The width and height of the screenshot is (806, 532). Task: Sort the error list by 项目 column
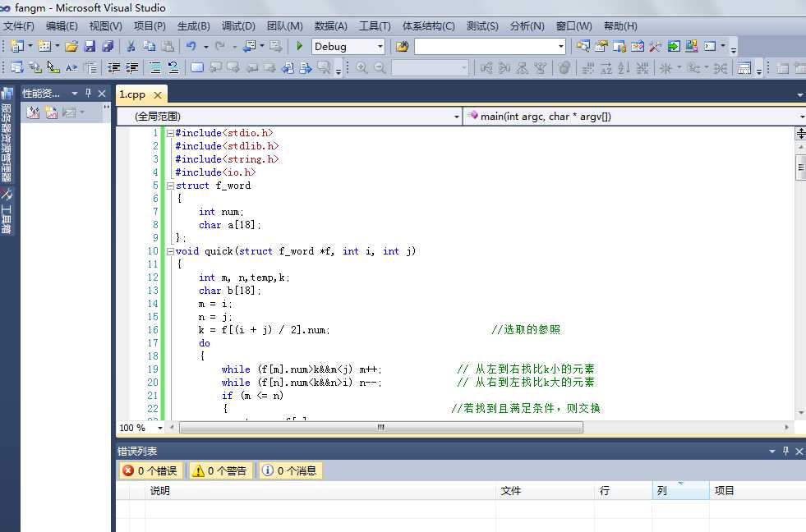pyautogui.click(x=758, y=491)
